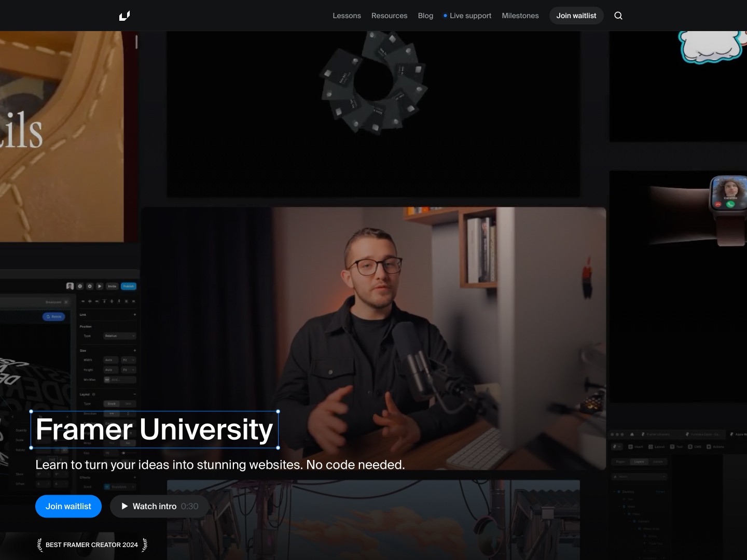
Task: Play the Watch intro video button
Action: point(160,506)
